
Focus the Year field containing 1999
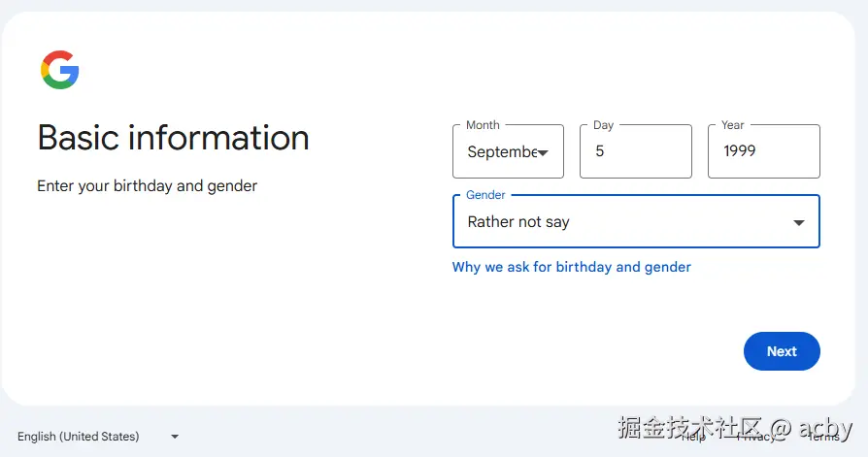(763, 151)
